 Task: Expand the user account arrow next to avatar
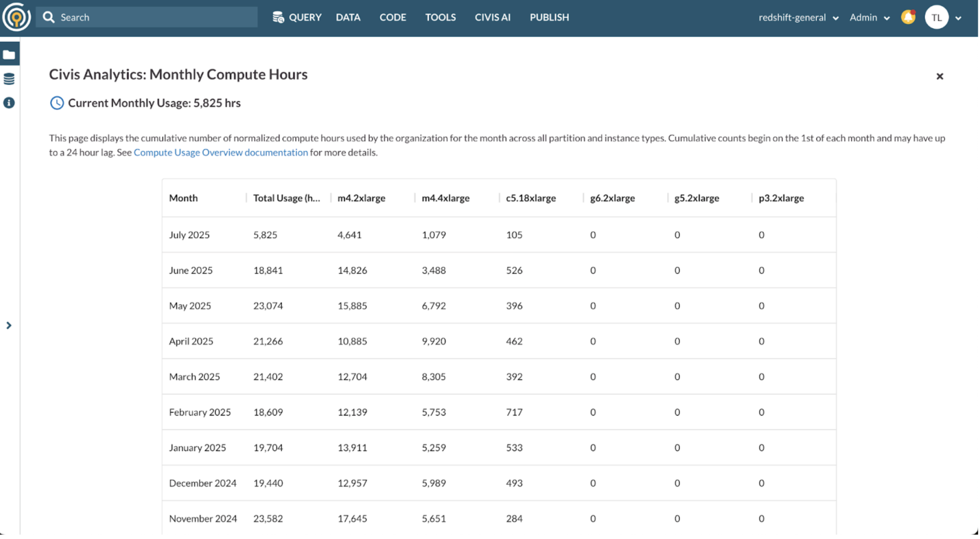(958, 18)
